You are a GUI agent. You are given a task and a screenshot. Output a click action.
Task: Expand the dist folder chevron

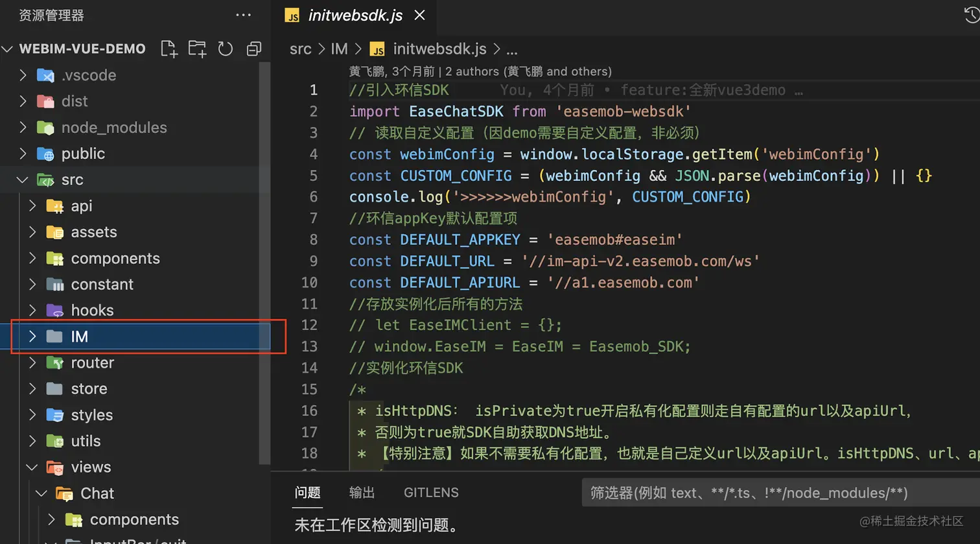pos(23,101)
